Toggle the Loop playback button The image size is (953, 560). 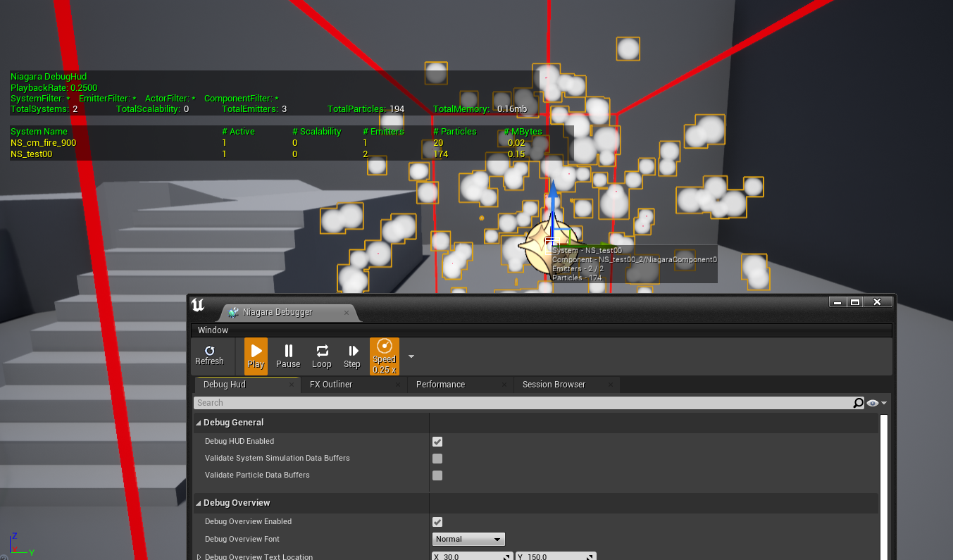coord(322,356)
